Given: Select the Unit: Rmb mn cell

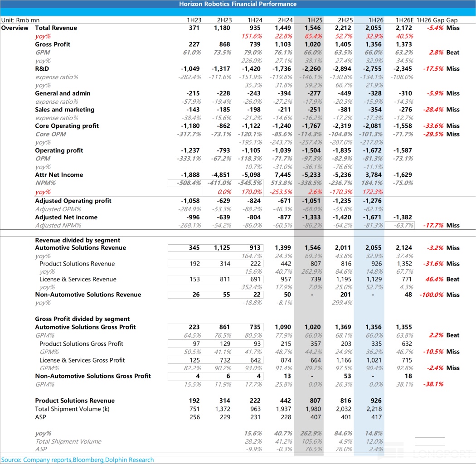Looking at the screenshot, I should (x=20, y=20).
